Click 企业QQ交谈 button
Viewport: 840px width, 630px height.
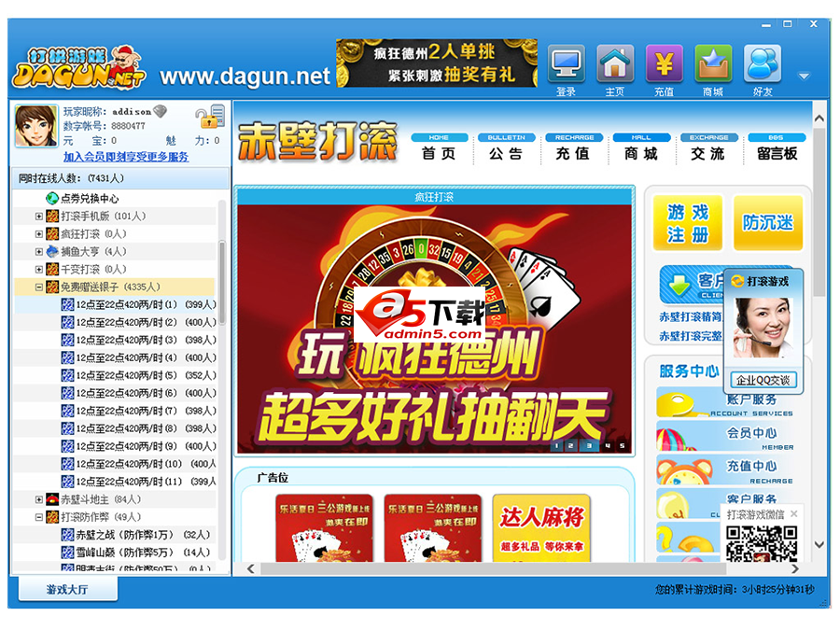coord(763,381)
